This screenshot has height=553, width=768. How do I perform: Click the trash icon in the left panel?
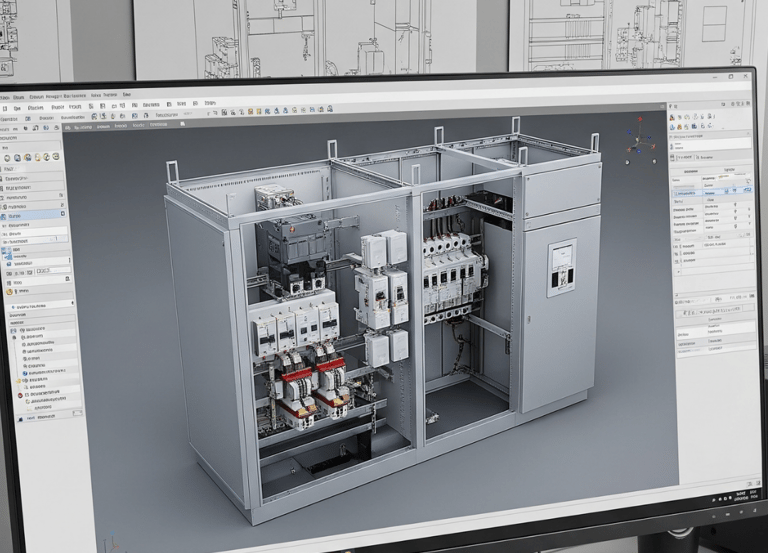coord(68,279)
